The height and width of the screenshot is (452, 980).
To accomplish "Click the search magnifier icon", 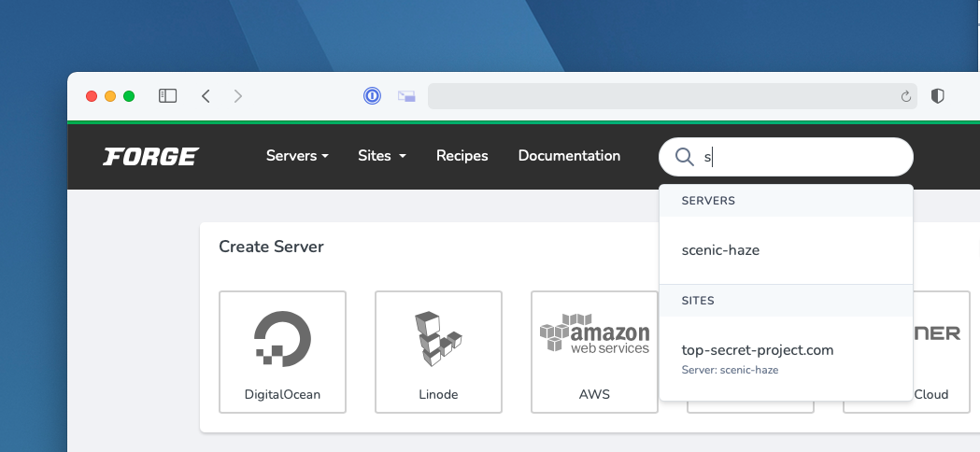I will pyautogui.click(x=684, y=157).
